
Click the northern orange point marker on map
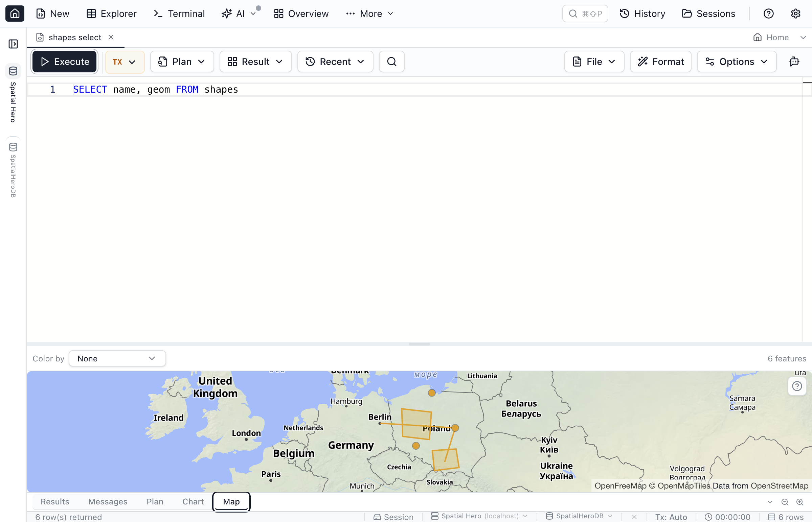(x=431, y=393)
